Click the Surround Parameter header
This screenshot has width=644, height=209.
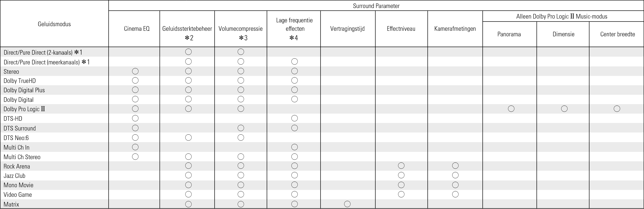tap(376, 6)
